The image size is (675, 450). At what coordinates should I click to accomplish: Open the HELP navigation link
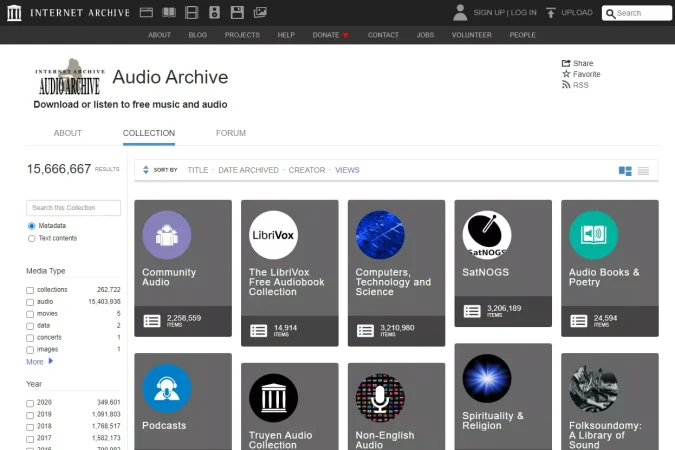[286, 35]
